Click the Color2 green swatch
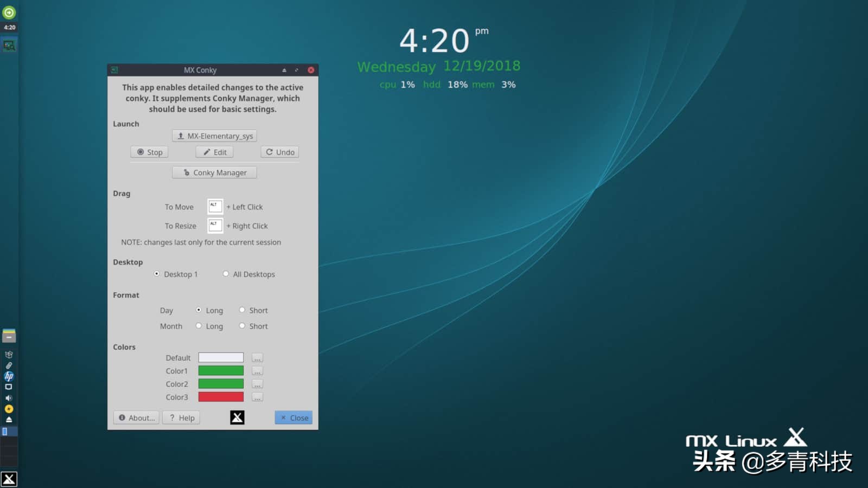The image size is (868, 488). point(221,384)
